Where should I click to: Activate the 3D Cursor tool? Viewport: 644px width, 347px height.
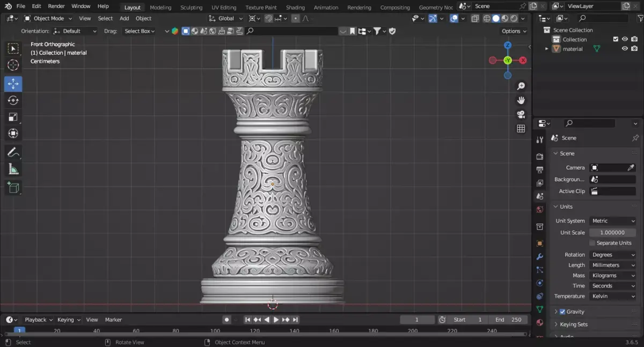tap(13, 65)
